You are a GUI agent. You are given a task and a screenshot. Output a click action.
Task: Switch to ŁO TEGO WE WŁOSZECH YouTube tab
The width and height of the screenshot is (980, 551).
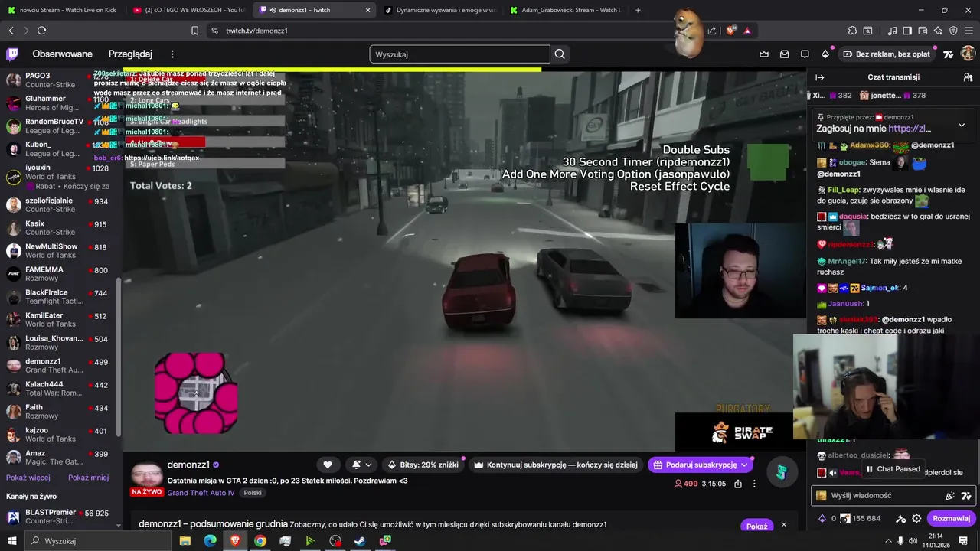[188, 10]
